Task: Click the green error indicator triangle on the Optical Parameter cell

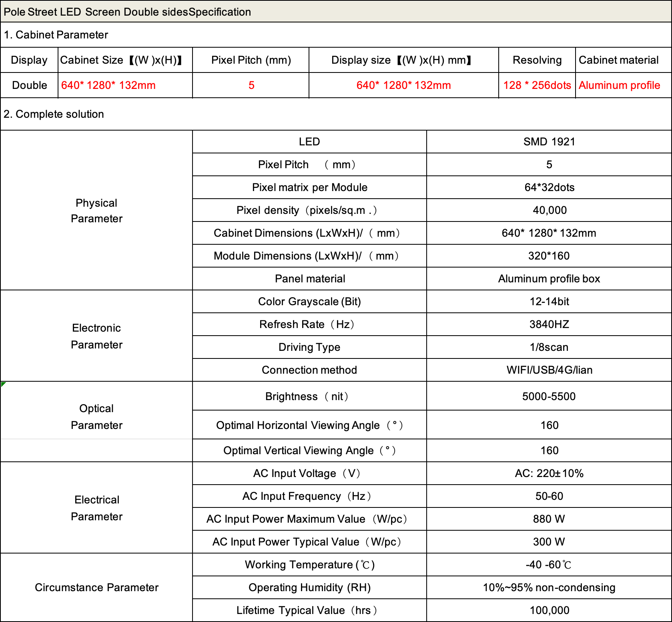Action: coord(3,384)
